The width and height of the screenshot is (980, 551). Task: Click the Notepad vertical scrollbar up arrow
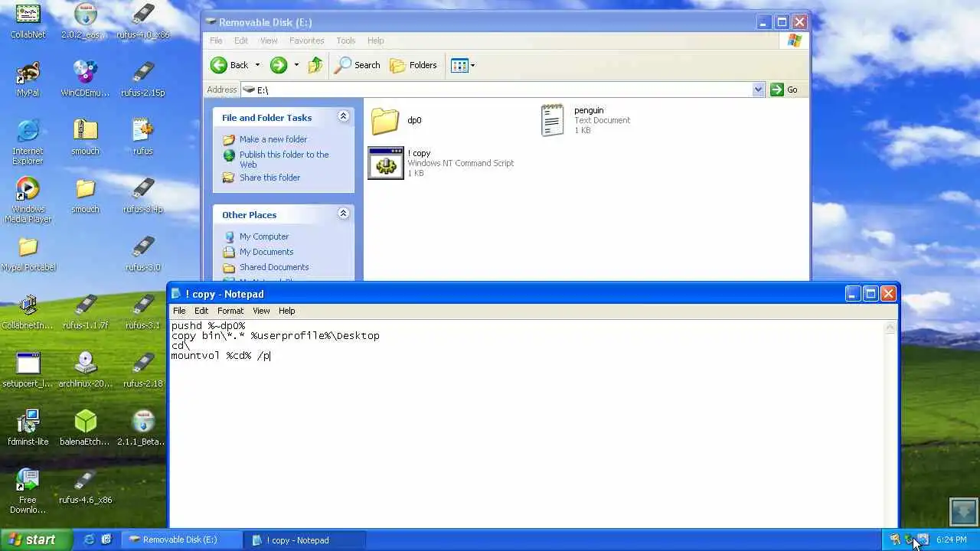pos(890,327)
